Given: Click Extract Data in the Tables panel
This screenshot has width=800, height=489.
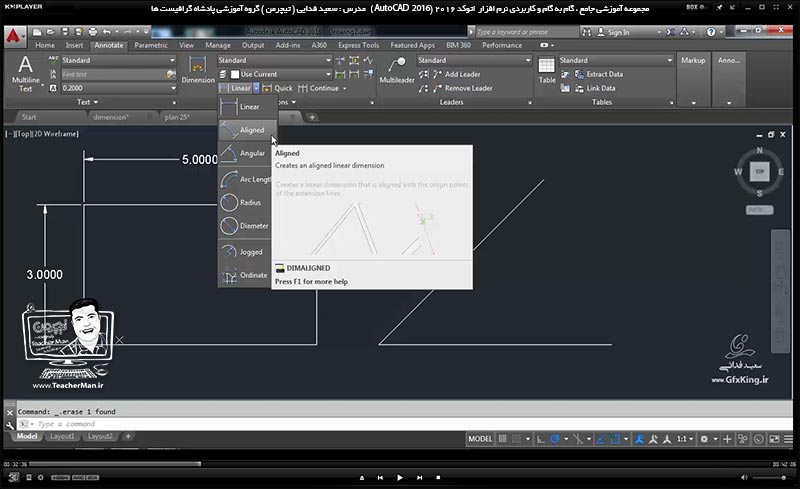Looking at the screenshot, I should pos(599,74).
